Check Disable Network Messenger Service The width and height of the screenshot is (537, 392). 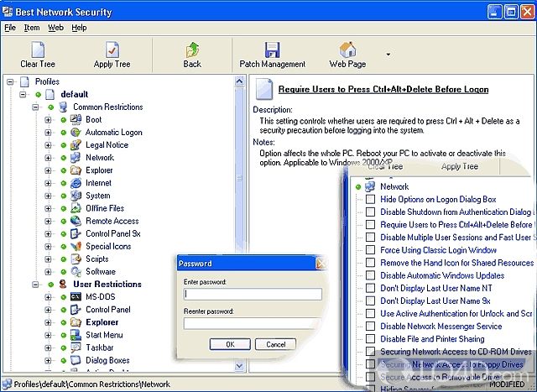pyautogui.click(x=370, y=326)
